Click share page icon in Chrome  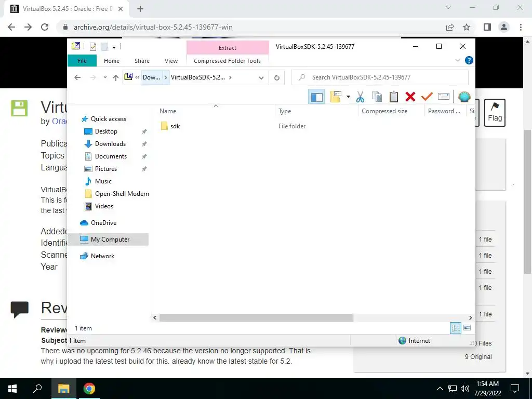(450, 27)
